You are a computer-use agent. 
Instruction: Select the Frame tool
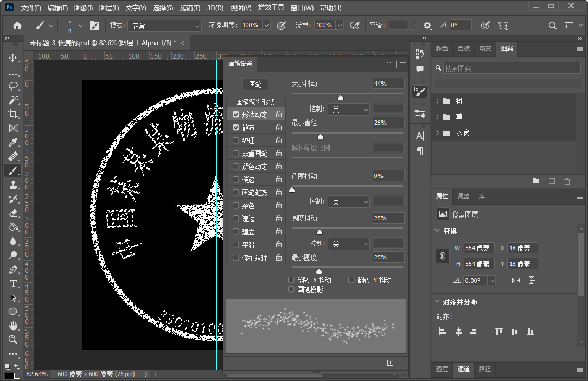tap(13, 128)
